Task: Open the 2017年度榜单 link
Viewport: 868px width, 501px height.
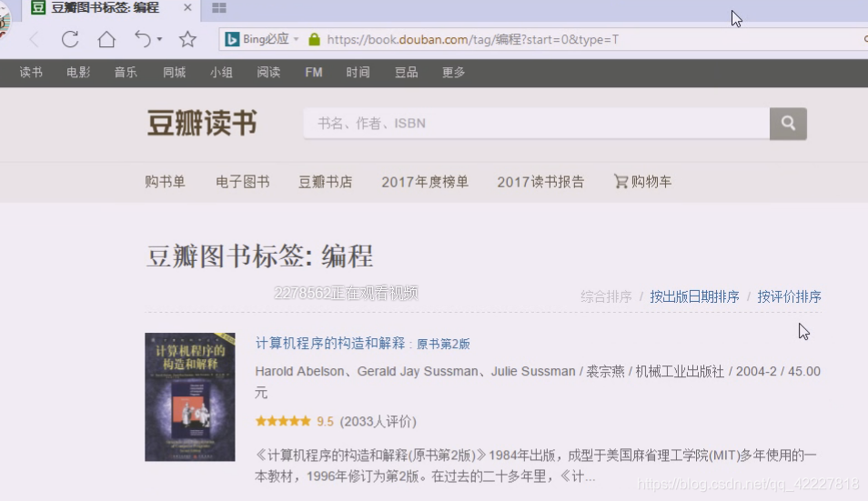Action: pos(425,182)
